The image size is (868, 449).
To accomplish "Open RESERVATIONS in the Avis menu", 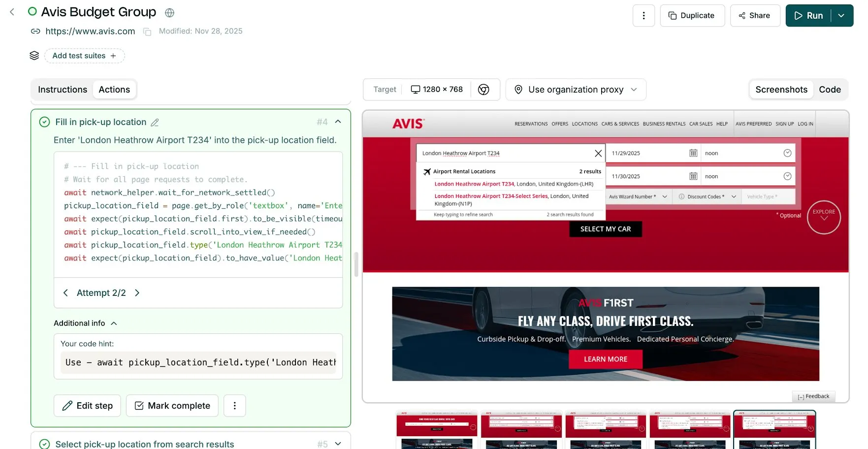I will click(x=531, y=124).
